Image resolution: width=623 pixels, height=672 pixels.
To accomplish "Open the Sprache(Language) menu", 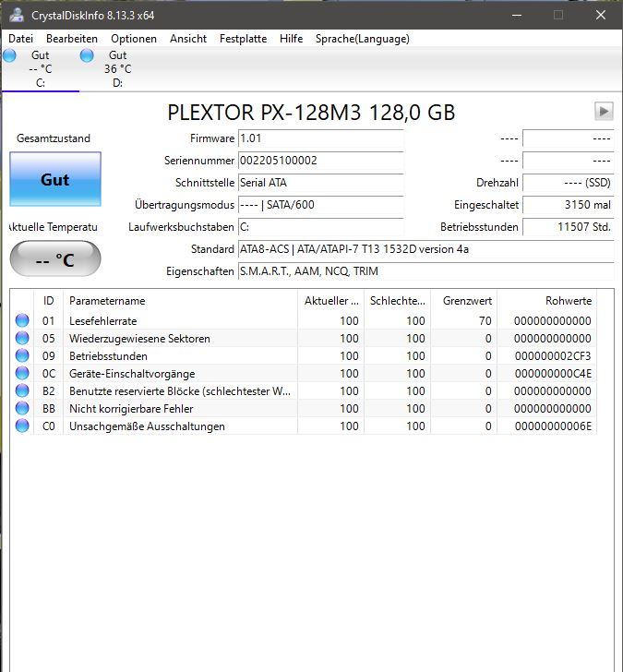I will (x=363, y=39).
